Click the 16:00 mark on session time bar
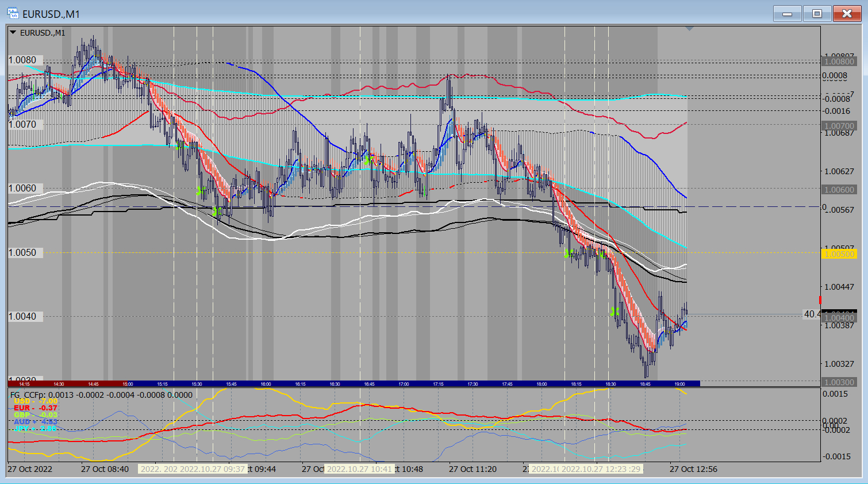This screenshot has height=484, width=868. coord(266,384)
